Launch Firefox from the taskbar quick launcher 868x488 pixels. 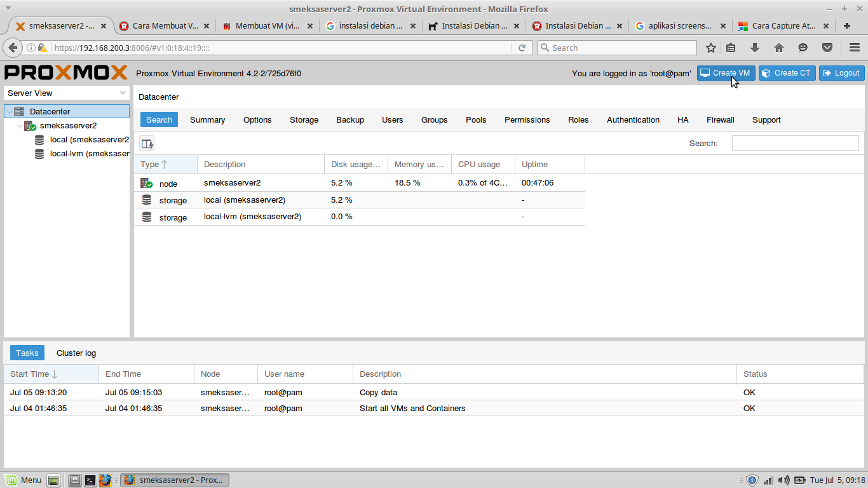pyautogui.click(x=105, y=480)
